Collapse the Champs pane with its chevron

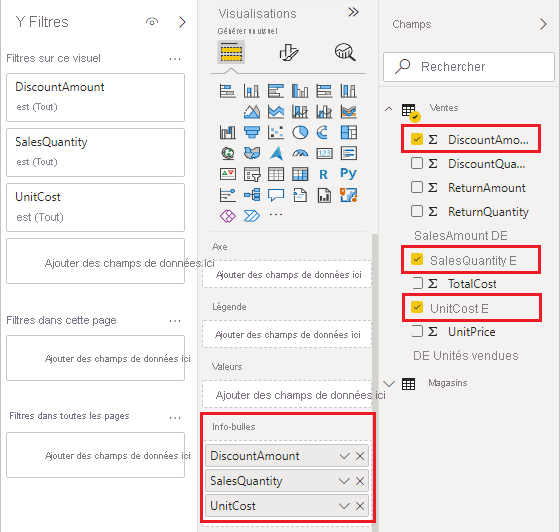pos(543,24)
